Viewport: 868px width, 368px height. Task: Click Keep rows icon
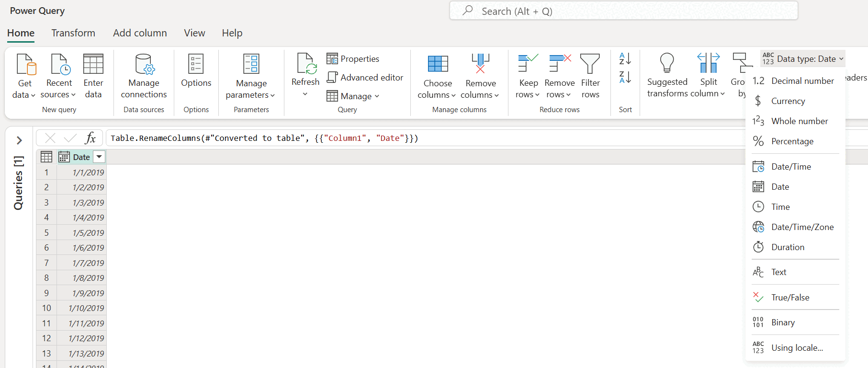(x=528, y=64)
